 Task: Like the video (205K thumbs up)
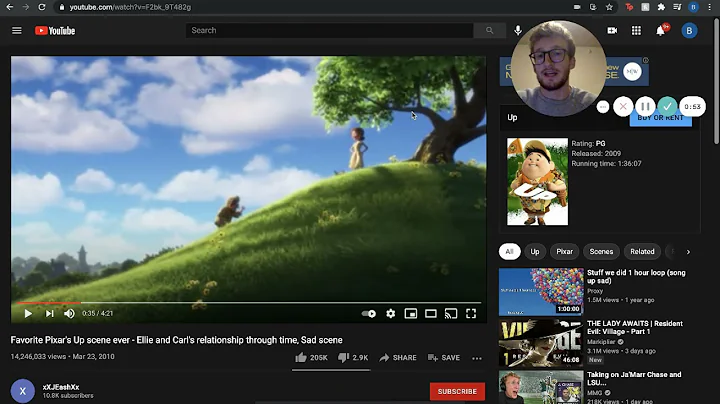[311, 358]
